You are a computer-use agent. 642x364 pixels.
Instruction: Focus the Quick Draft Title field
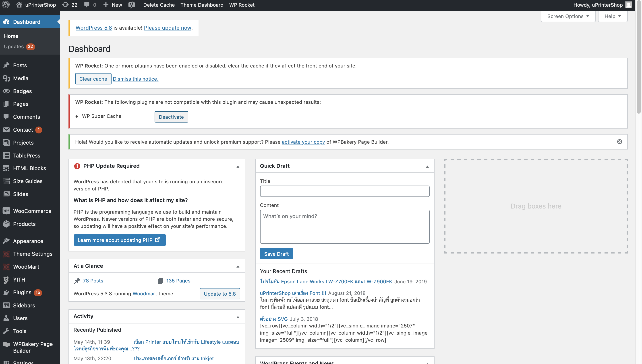point(345,191)
